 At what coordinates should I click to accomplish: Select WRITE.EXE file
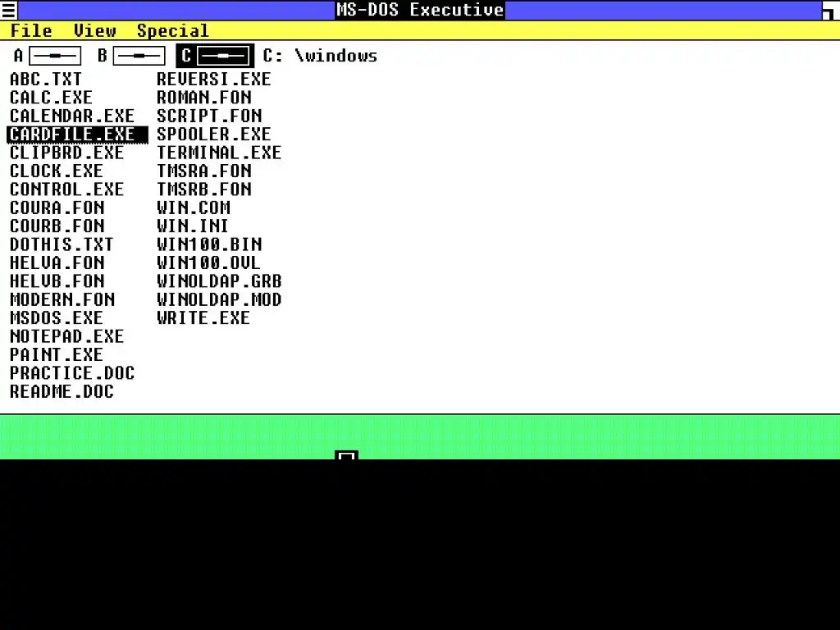point(203,317)
